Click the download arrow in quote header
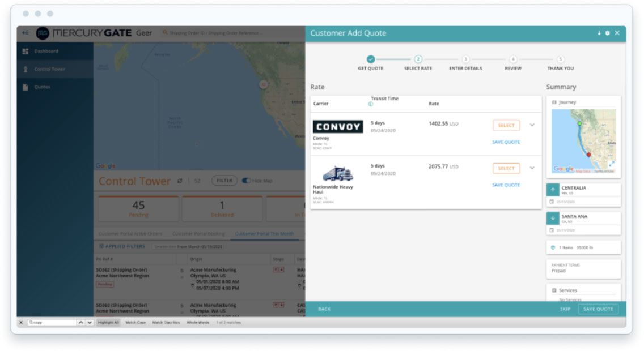The height and width of the screenshot is (351, 644). (x=599, y=33)
